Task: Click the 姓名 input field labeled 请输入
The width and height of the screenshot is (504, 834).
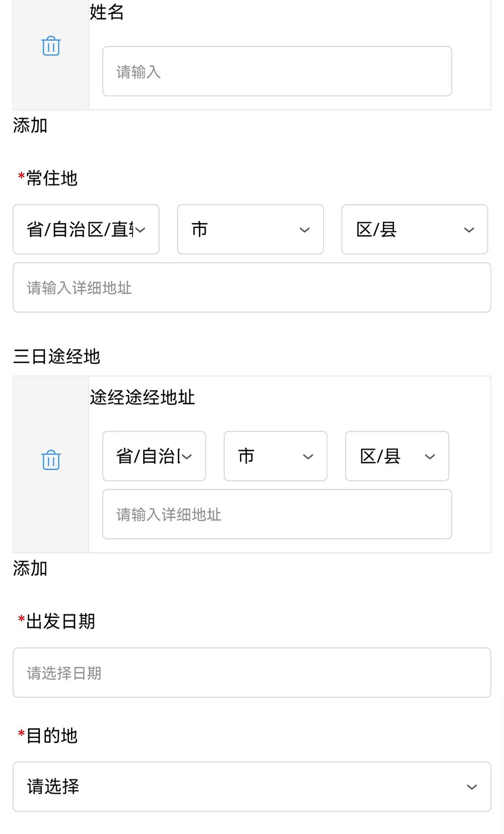Action: pos(277,71)
